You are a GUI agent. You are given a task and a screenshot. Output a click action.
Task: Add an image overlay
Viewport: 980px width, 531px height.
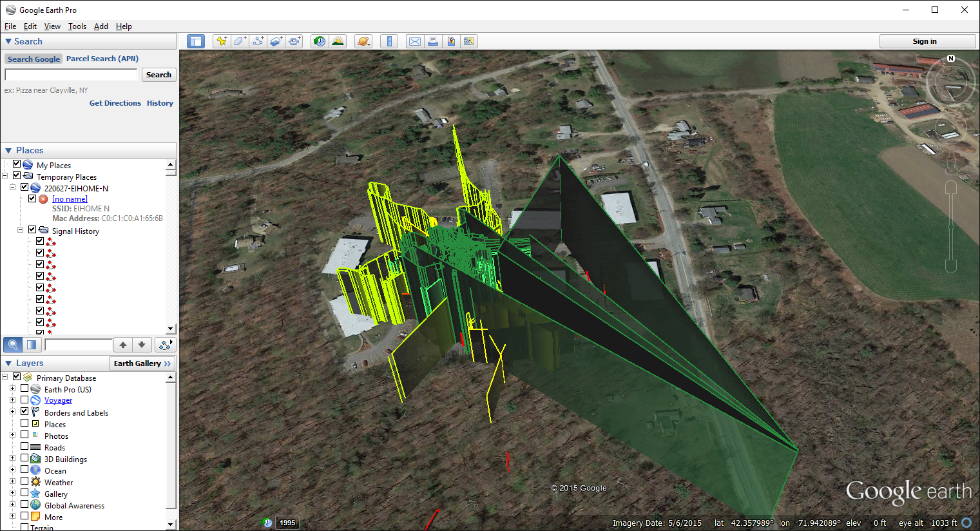pos(276,41)
